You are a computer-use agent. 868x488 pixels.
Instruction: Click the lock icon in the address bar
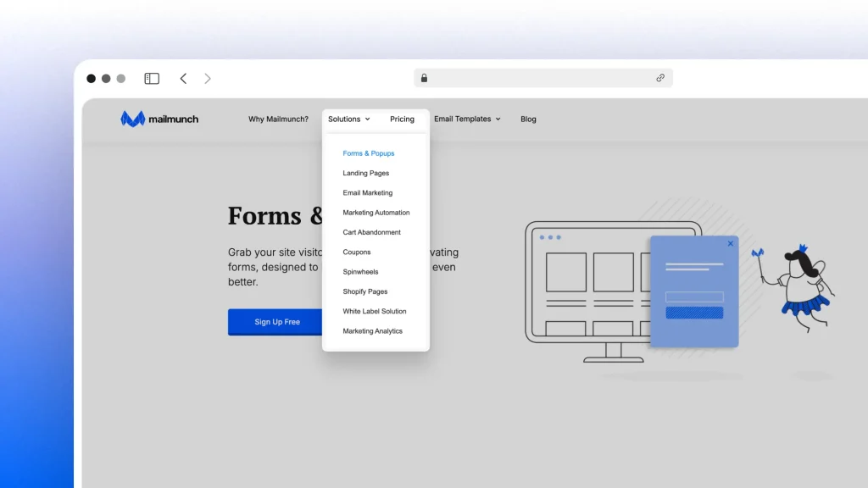[x=424, y=78]
